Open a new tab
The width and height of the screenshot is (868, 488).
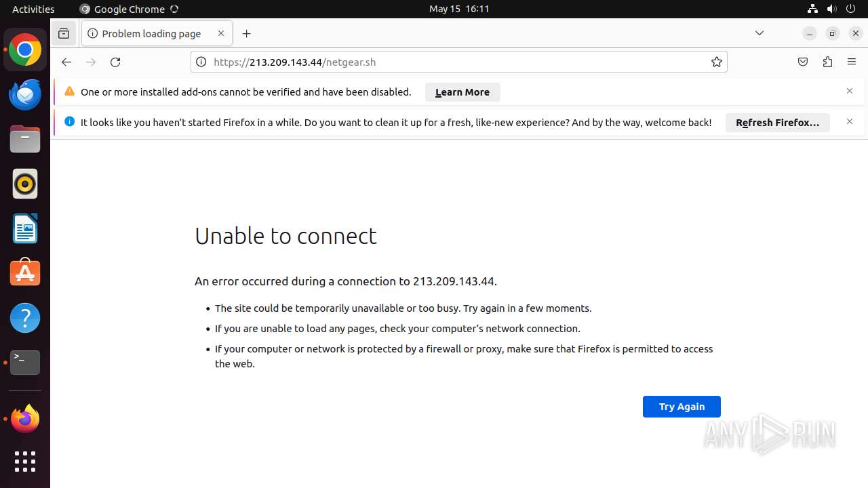point(246,33)
